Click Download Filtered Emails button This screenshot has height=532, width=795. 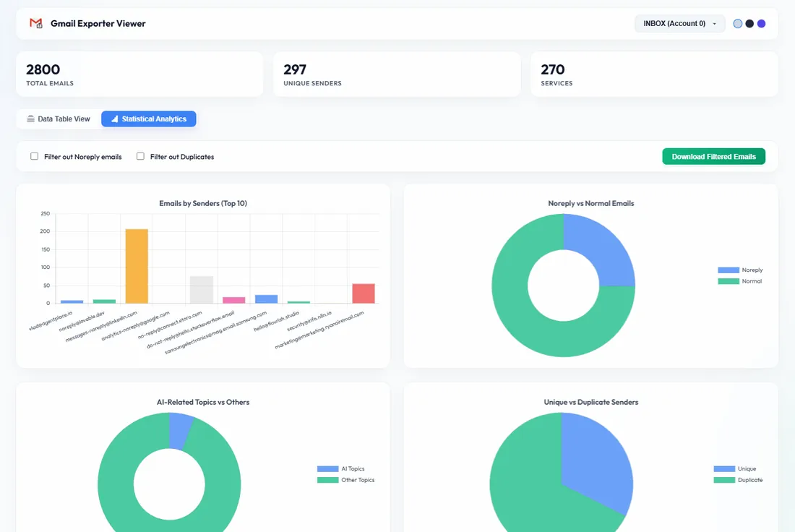point(714,156)
